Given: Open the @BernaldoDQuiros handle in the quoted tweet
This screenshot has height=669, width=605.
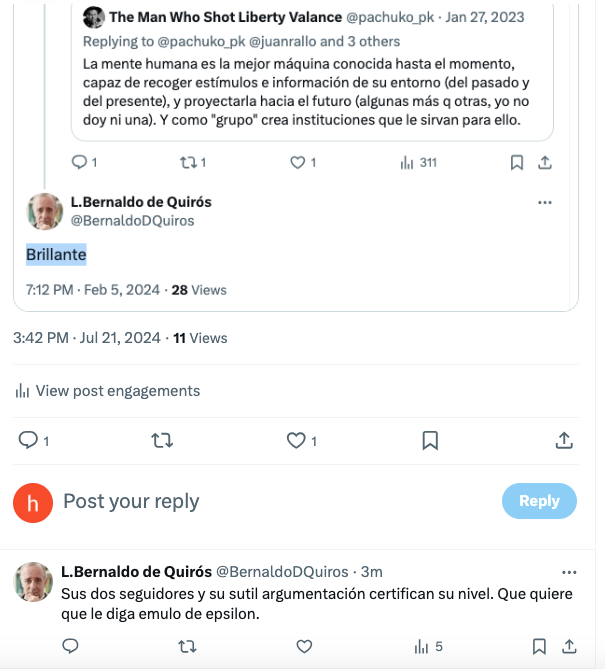Looking at the screenshot, I should (132, 221).
